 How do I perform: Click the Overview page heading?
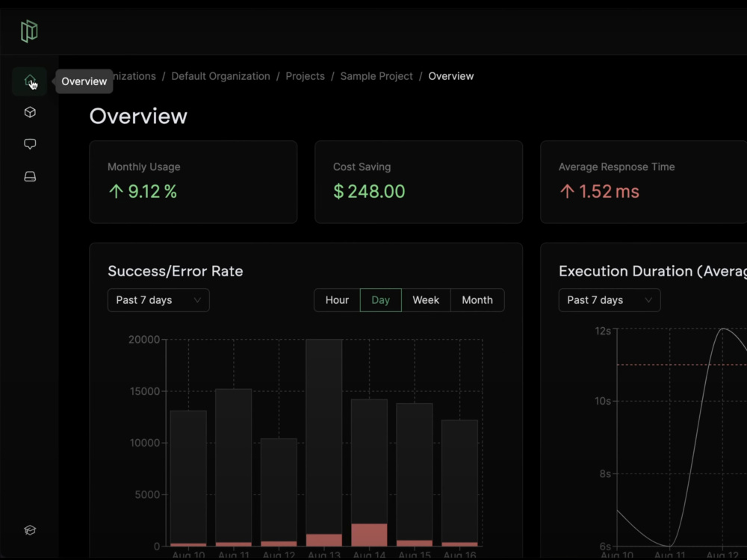138,116
